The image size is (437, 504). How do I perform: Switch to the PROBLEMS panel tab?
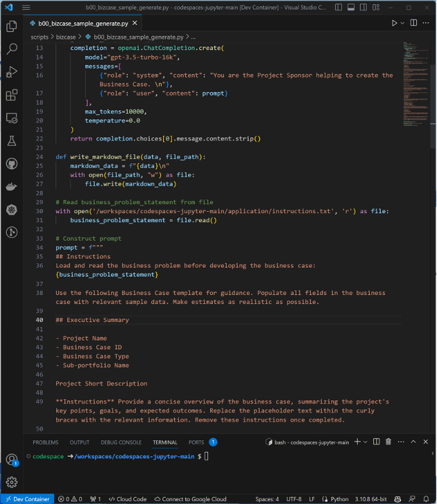point(46,442)
